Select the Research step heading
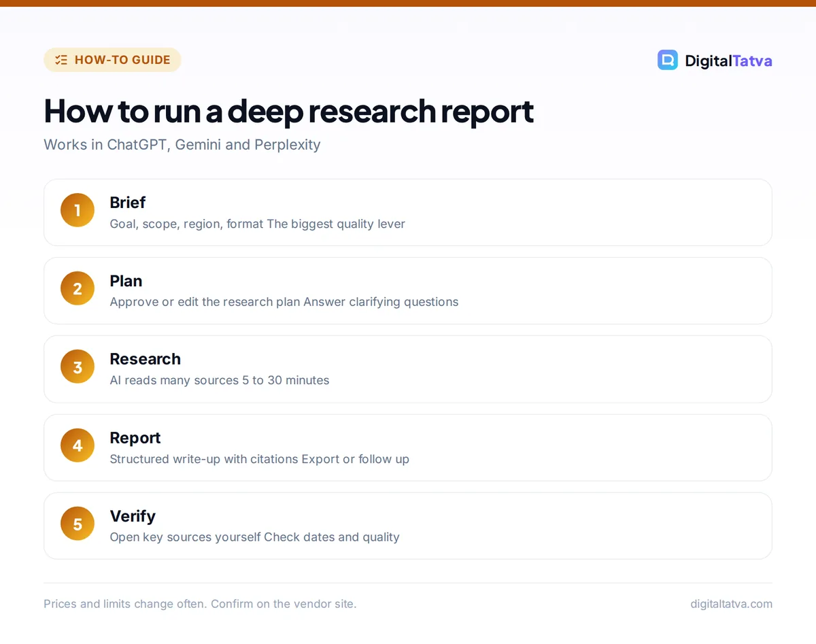This screenshot has width=816, height=644. [x=146, y=359]
